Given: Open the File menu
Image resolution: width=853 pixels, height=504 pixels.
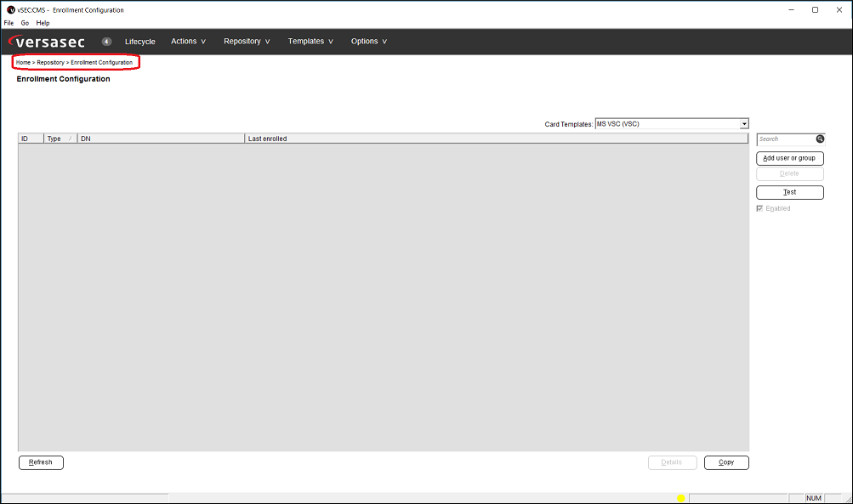Looking at the screenshot, I should tap(9, 23).
